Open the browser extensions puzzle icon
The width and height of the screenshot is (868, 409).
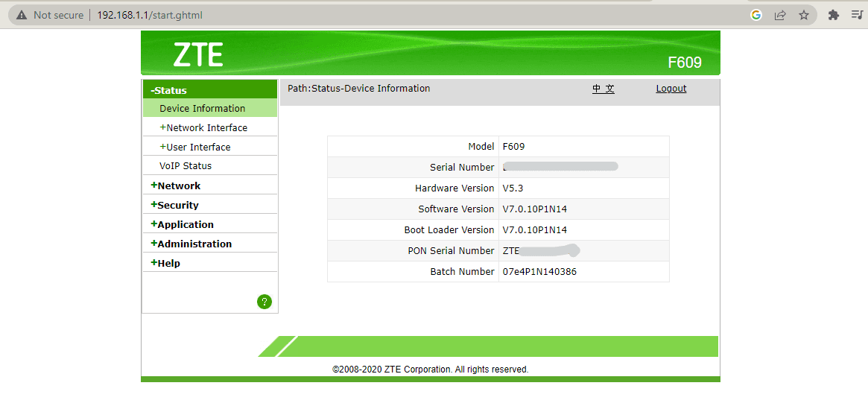[x=834, y=15]
